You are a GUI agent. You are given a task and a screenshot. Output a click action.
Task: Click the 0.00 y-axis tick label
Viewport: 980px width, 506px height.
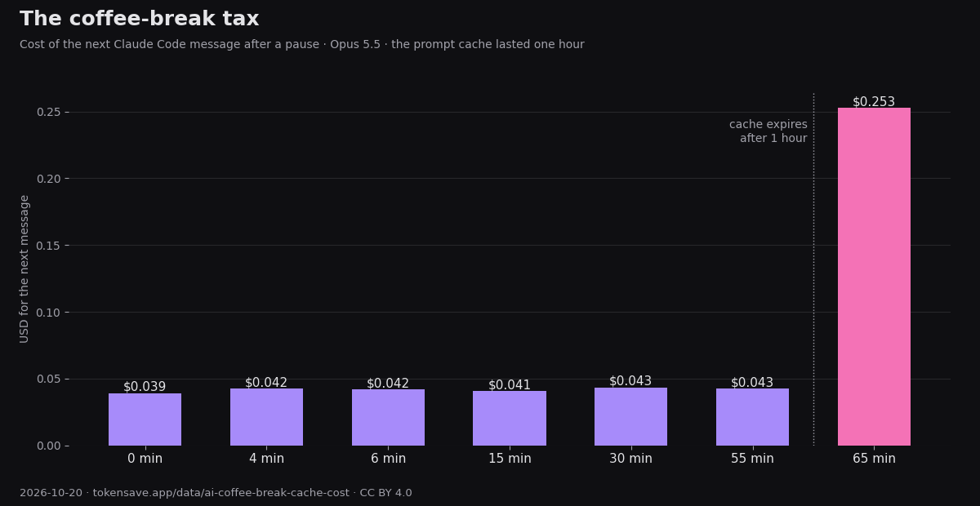point(48,446)
